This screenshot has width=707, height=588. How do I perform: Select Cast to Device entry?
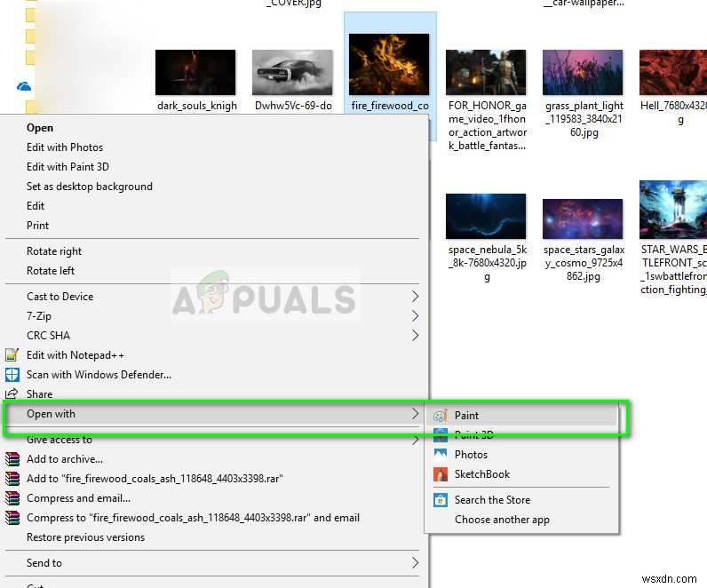tap(60, 297)
